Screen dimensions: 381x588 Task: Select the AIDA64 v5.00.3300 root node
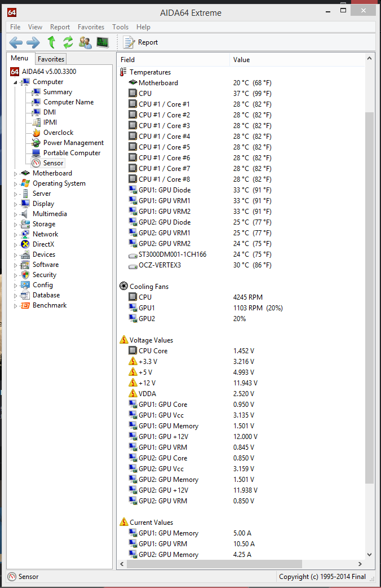click(x=49, y=71)
